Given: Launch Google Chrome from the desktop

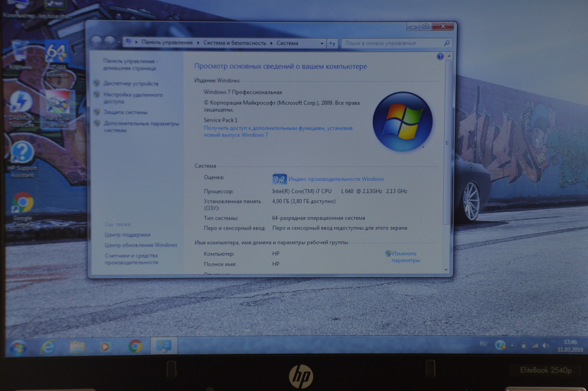Looking at the screenshot, I should tap(22, 209).
